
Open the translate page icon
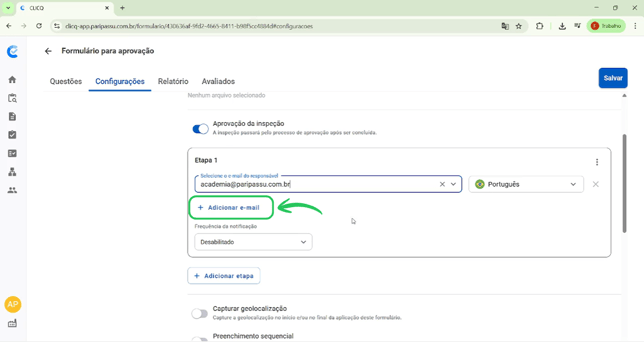pyautogui.click(x=505, y=26)
